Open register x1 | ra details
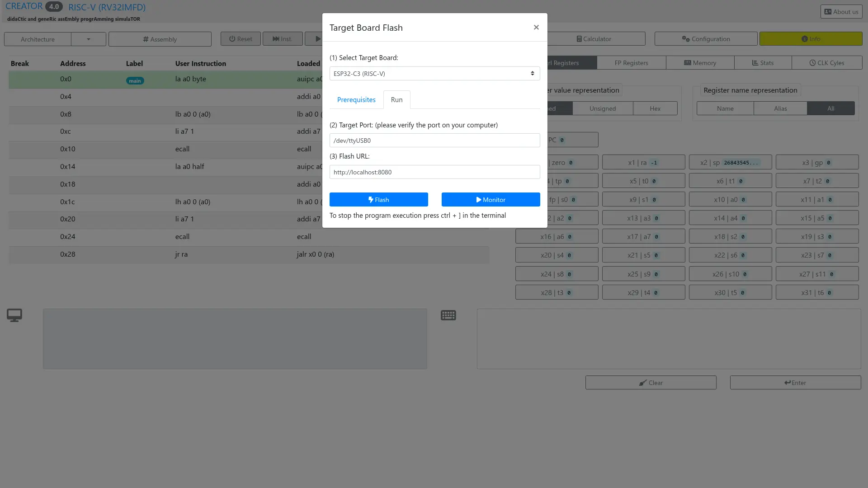 coord(643,162)
